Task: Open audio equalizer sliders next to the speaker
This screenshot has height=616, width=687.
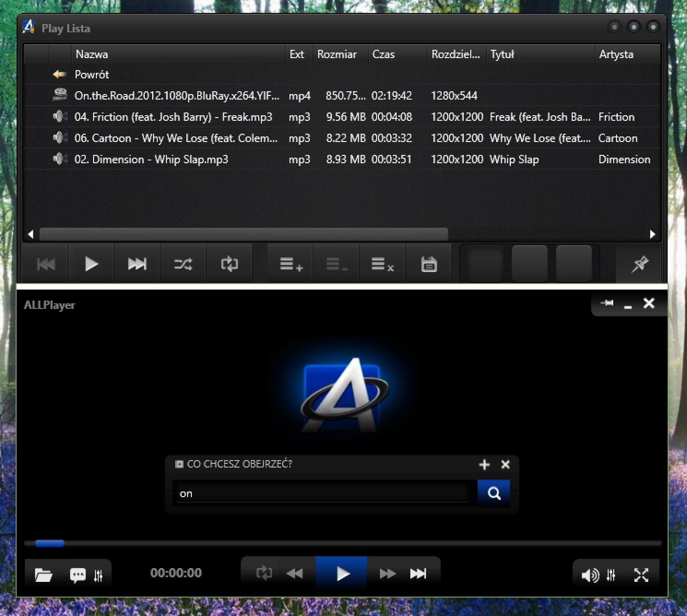Action: click(611, 575)
